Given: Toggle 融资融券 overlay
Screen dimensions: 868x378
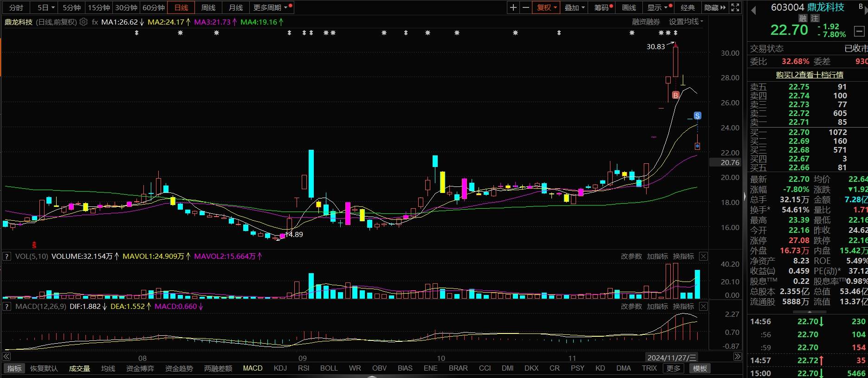Looking at the screenshot, I should (646, 22).
